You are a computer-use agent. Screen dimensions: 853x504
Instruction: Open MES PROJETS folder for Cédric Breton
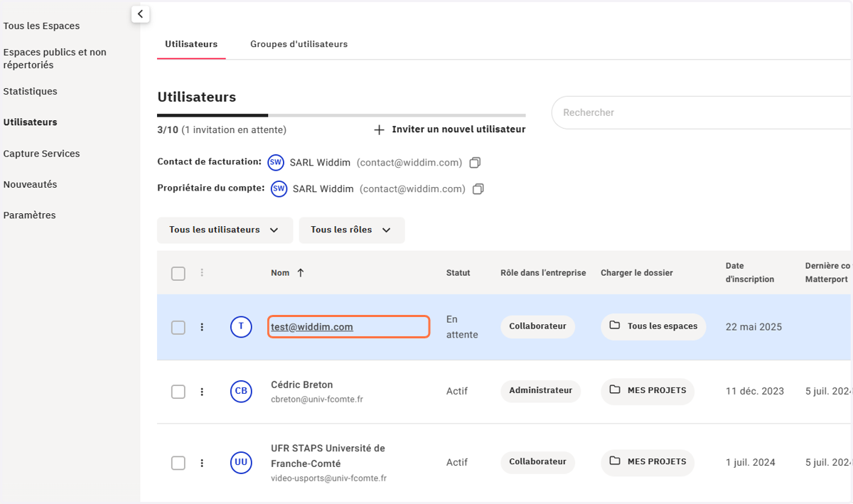648,391
